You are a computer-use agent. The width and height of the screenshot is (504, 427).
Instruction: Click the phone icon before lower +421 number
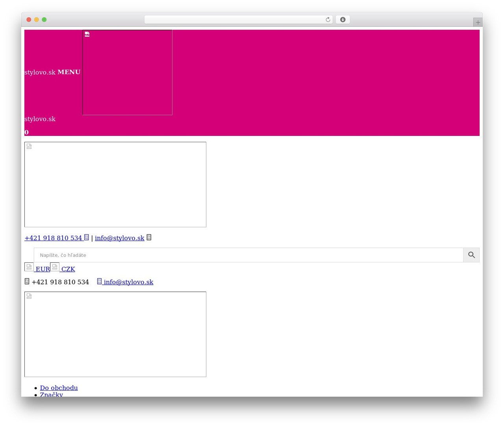(x=27, y=281)
